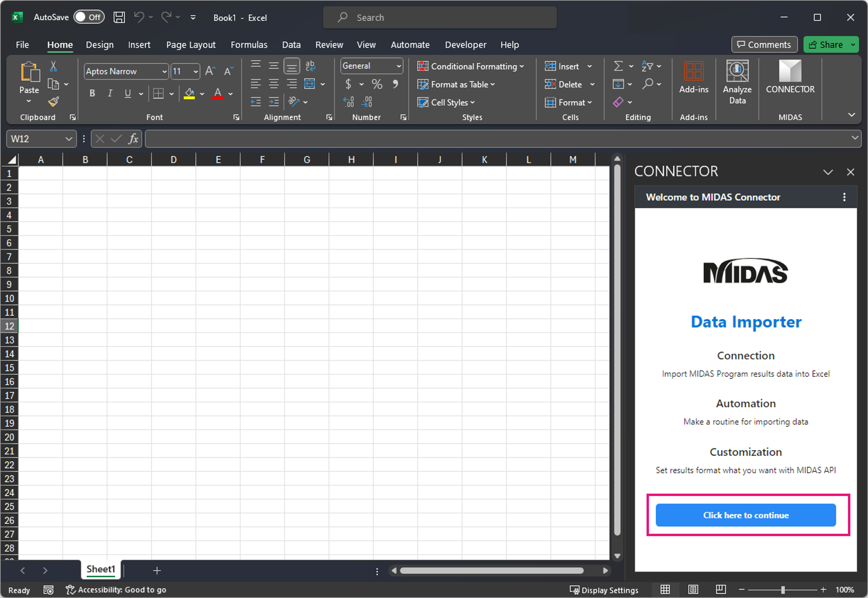Switch to the Page Layout tab
868x598 pixels.
coord(191,45)
